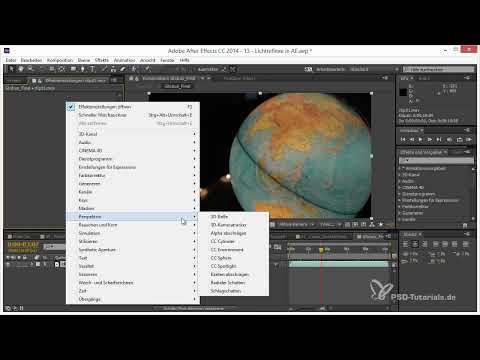Open Übergänge effect category in context menu
This screenshot has height=360, width=480.
pos(132,299)
